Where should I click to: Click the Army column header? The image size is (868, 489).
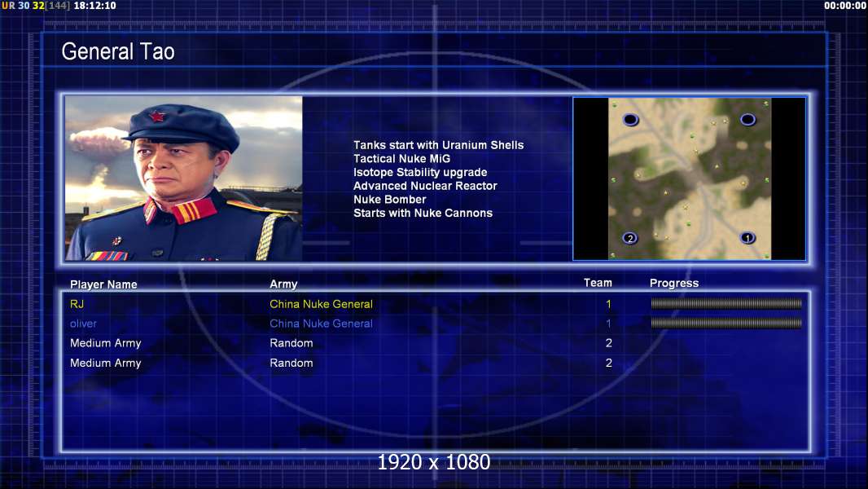click(x=283, y=284)
